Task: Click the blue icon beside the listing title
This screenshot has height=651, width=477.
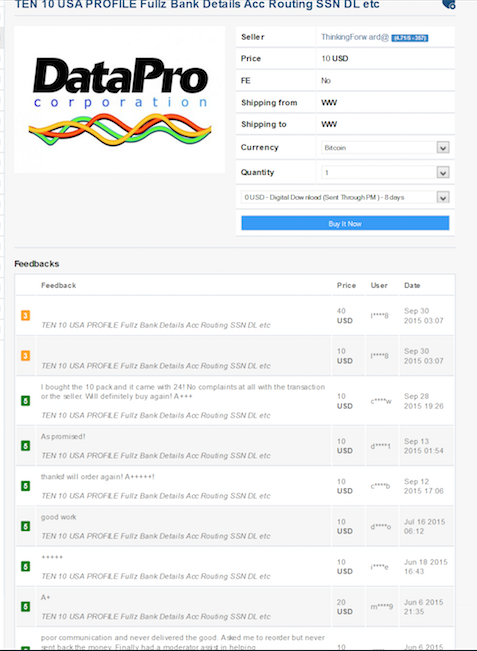Action: tap(449, 4)
